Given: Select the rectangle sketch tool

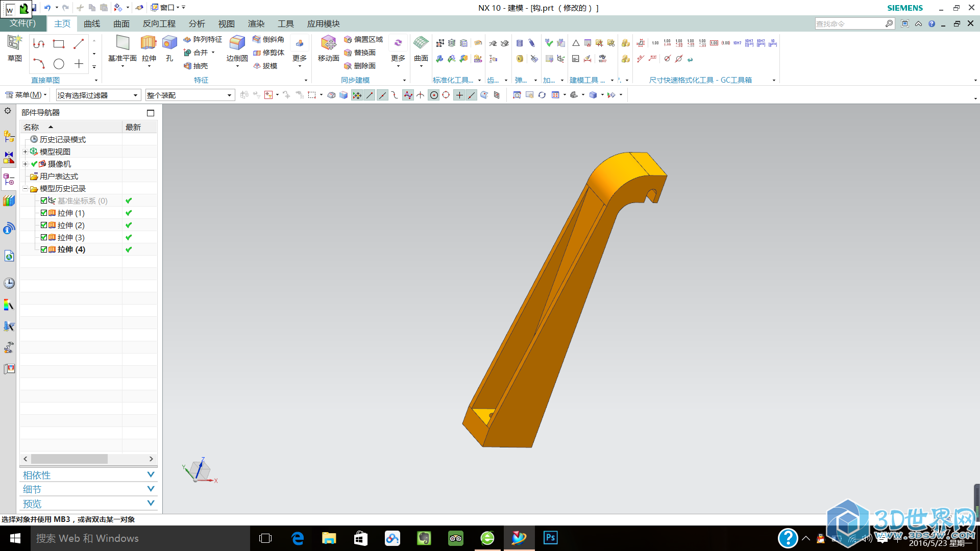Looking at the screenshot, I should click(59, 44).
